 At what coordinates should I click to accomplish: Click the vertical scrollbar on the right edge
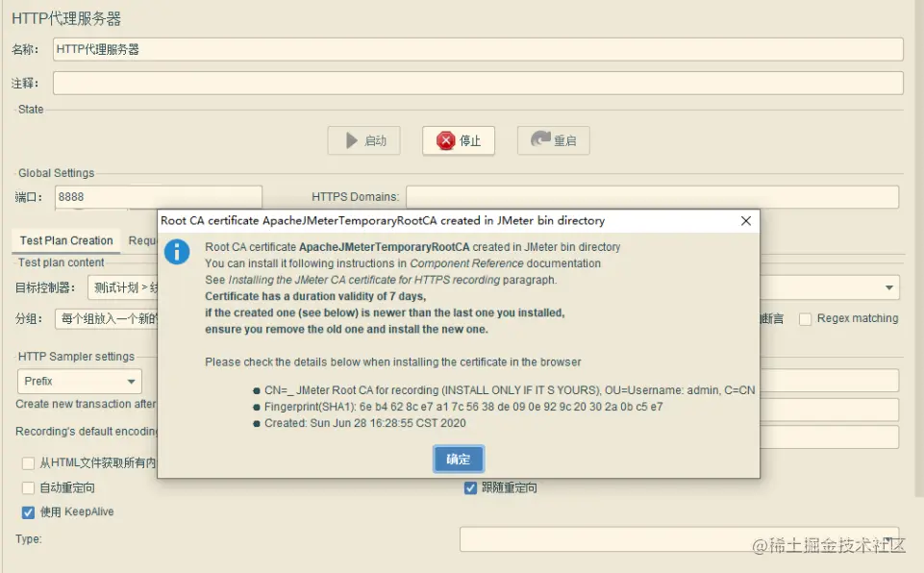919,248
